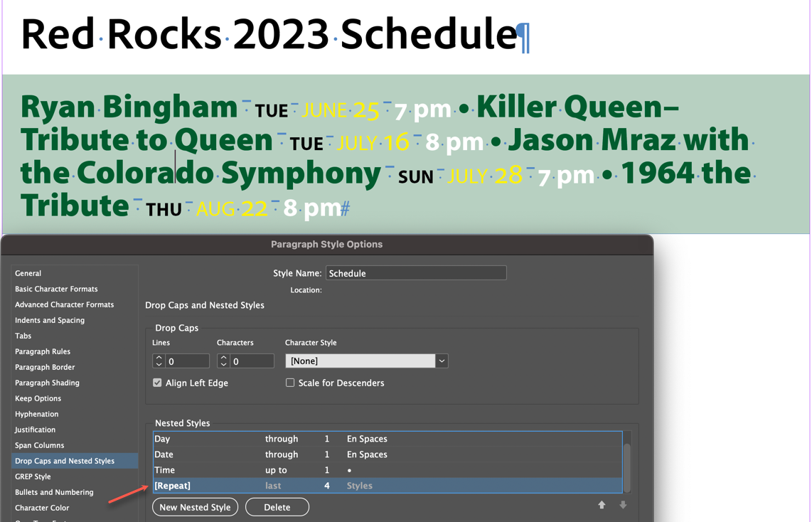Select Character Color in the sidebar
The image size is (812, 522).
pos(42,508)
